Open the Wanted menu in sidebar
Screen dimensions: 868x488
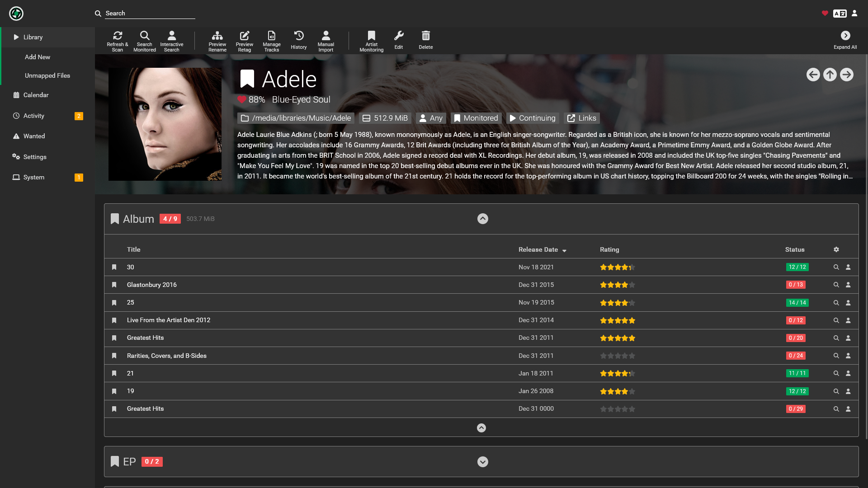(34, 136)
